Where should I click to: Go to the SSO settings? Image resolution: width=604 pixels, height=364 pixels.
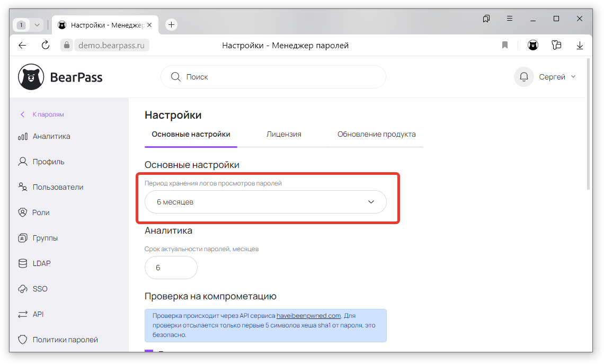tap(40, 289)
